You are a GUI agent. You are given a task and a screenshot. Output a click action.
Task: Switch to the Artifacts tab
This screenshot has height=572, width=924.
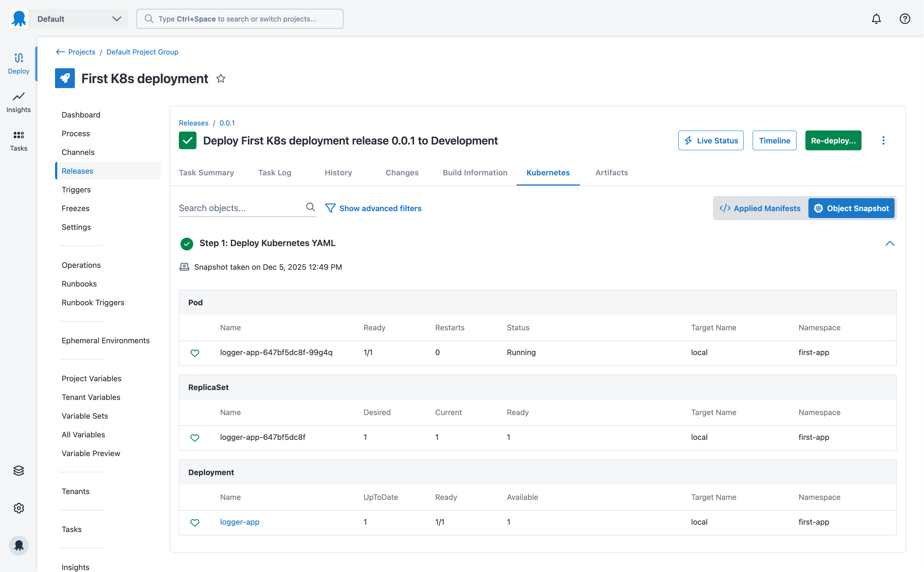tap(611, 173)
